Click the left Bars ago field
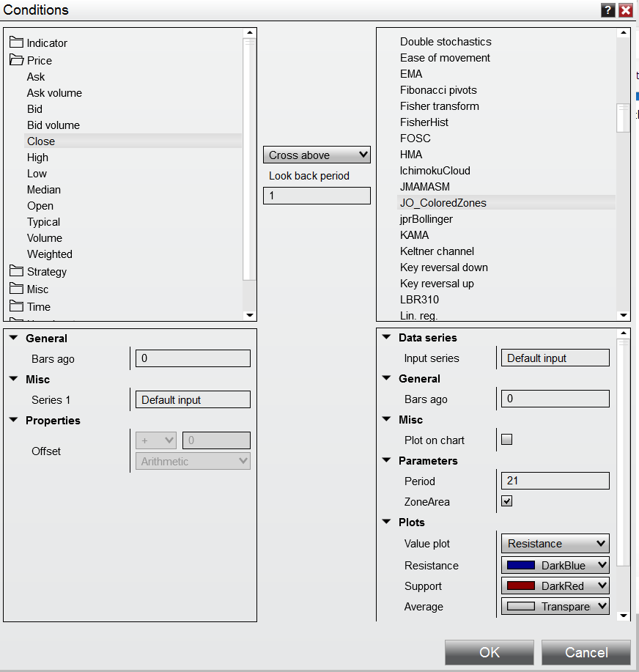 click(193, 358)
